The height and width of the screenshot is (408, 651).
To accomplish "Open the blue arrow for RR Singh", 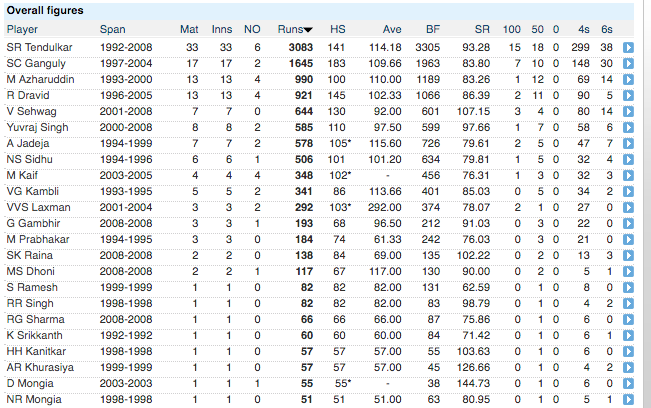I will [x=628, y=303].
